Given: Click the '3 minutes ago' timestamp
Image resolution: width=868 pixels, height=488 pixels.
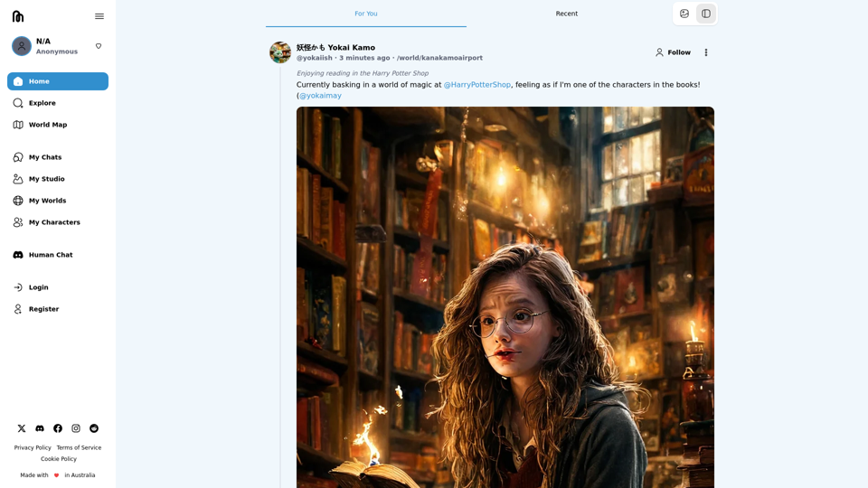Looking at the screenshot, I should [364, 58].
